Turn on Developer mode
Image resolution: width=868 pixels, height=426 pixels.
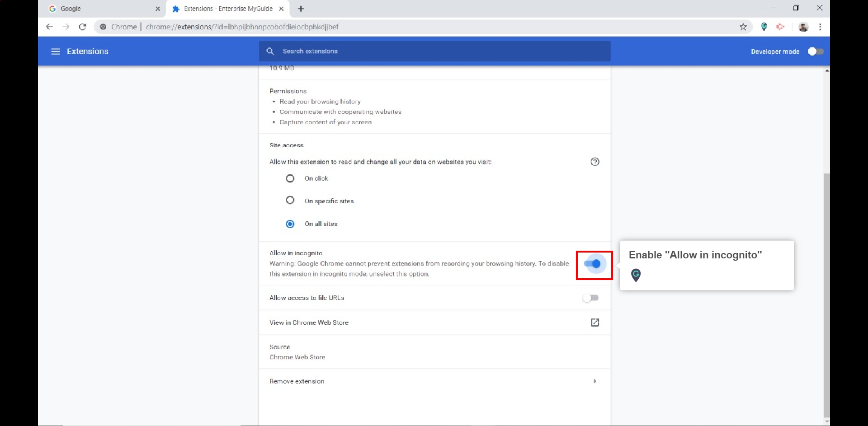[x=815, y=51]
